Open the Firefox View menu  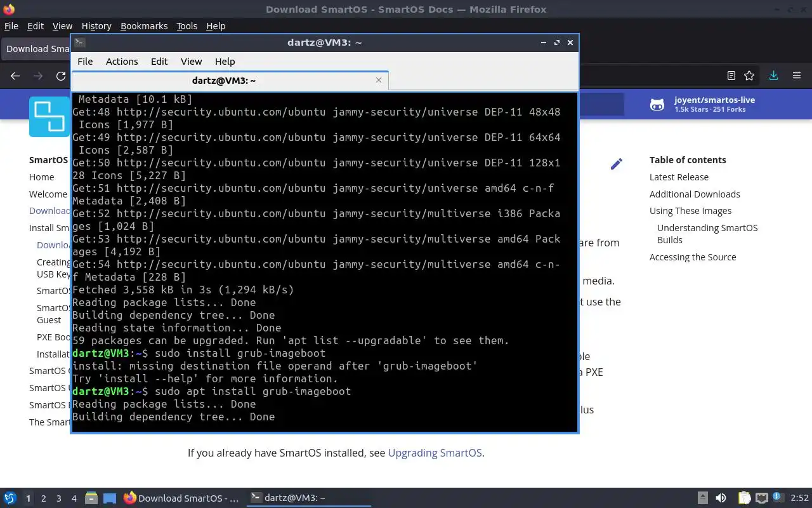coord(62,26)
